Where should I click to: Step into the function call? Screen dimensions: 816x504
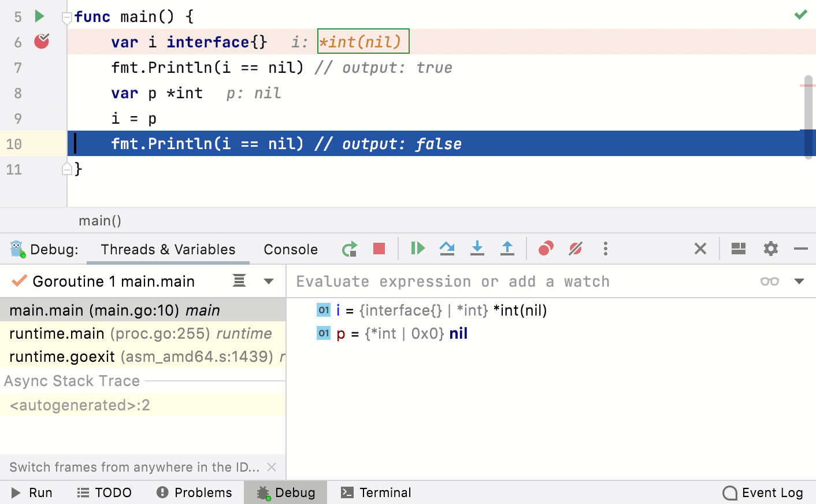pyautogui.click(x=477, y=249)
